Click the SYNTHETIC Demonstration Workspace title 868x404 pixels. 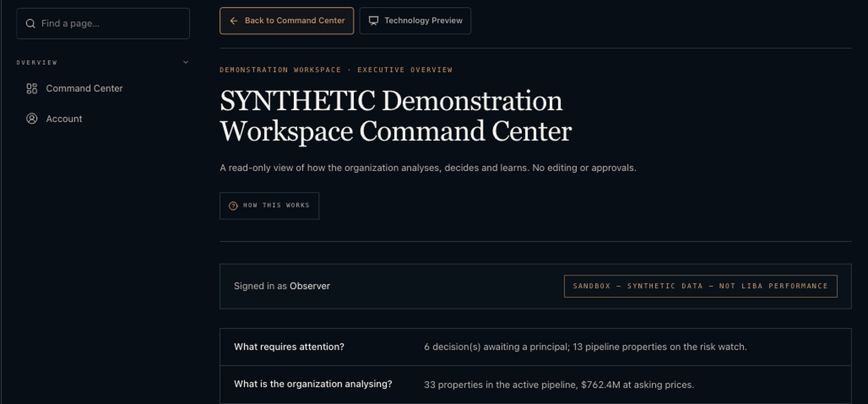(395, 116)
